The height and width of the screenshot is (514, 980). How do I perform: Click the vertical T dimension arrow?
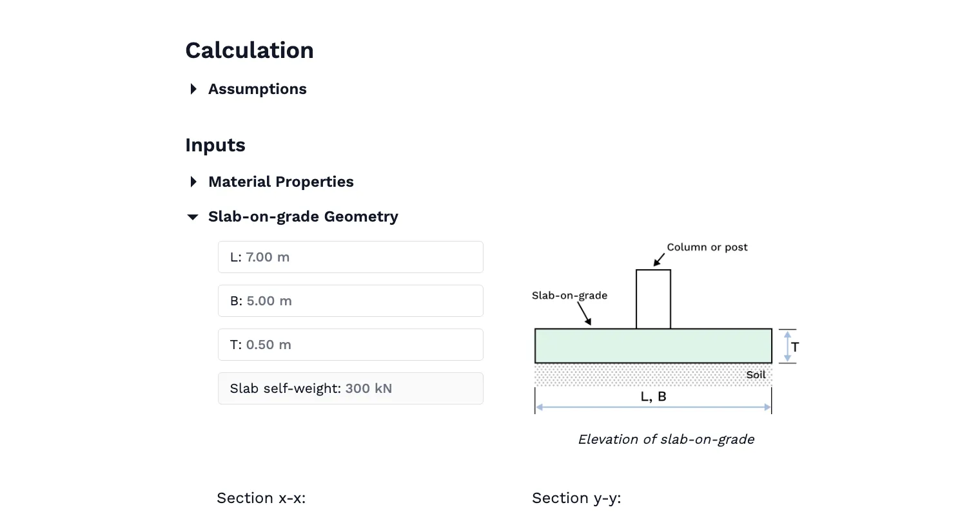click(787, 347)
